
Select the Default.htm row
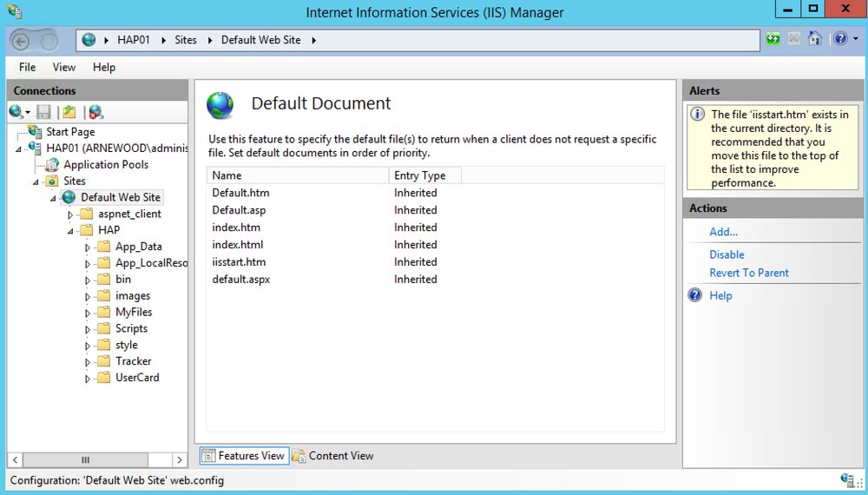coord(435,193)
